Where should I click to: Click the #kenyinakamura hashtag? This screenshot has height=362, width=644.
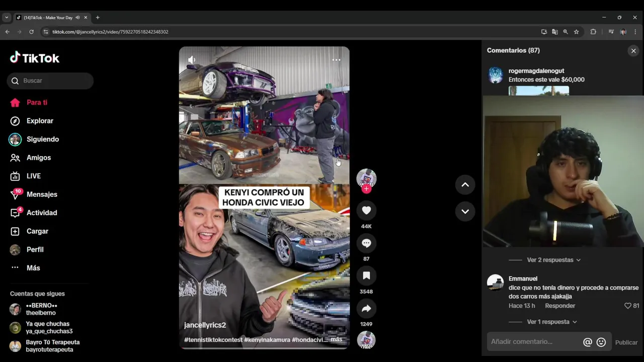point(267,340)
